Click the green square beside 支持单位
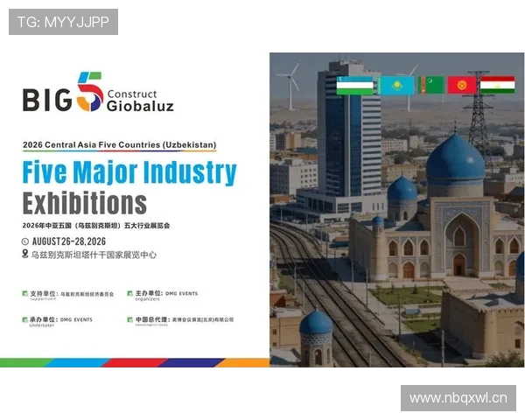Image resolution: width=525 pixels, height=420 pixels. click(24, 294)
